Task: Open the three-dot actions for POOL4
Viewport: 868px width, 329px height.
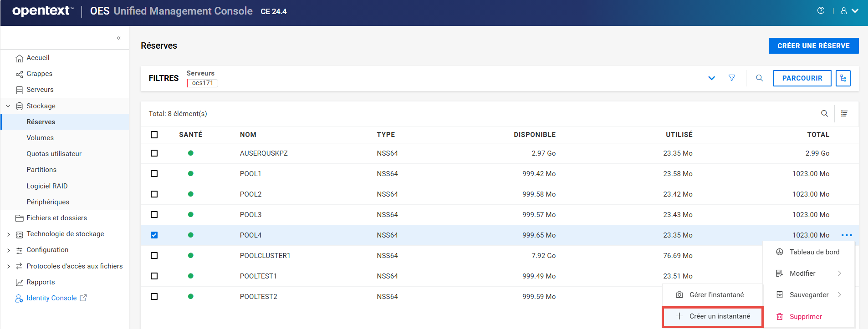Action: (847, 235)
